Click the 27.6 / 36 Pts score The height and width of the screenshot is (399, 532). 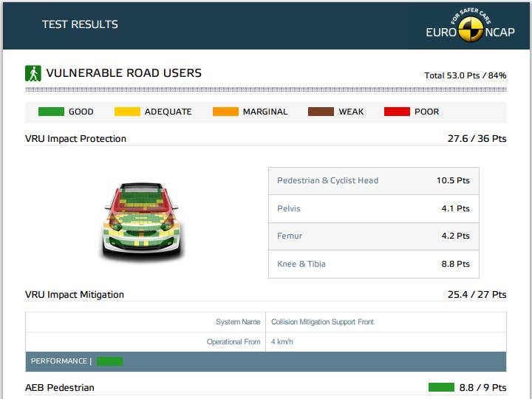click(x=477, y=138)
